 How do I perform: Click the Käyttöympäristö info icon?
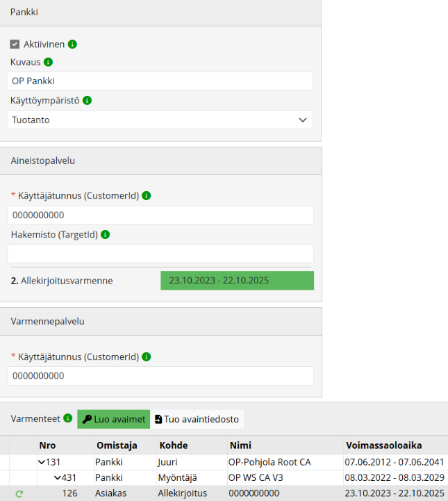click(88, 100)
